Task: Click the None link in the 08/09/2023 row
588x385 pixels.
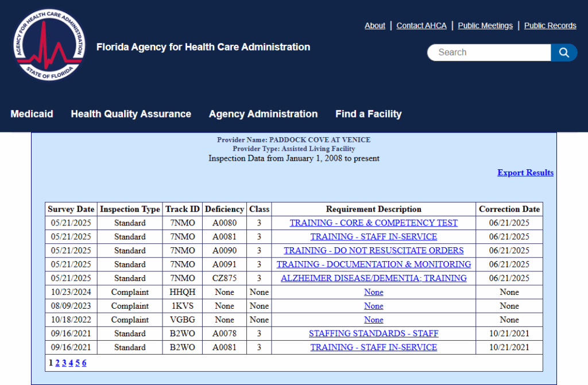Action: [373, 306]
